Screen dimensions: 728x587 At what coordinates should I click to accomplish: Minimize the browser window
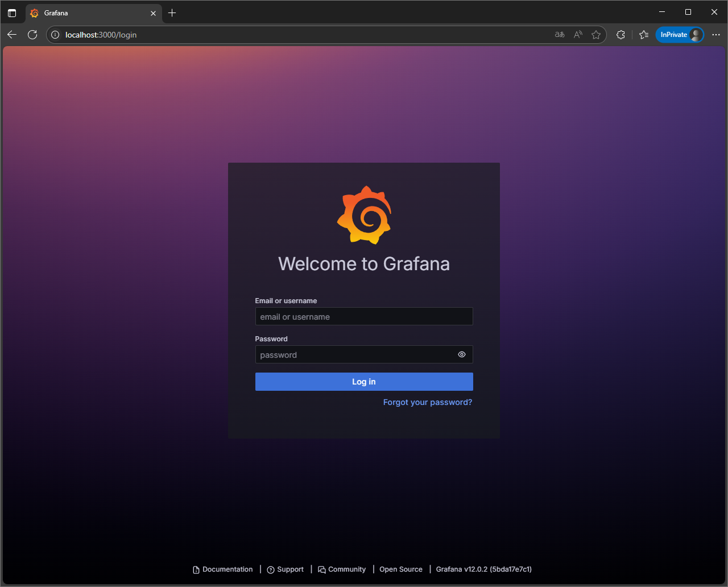pyautogui.click(x=662, y=12)
